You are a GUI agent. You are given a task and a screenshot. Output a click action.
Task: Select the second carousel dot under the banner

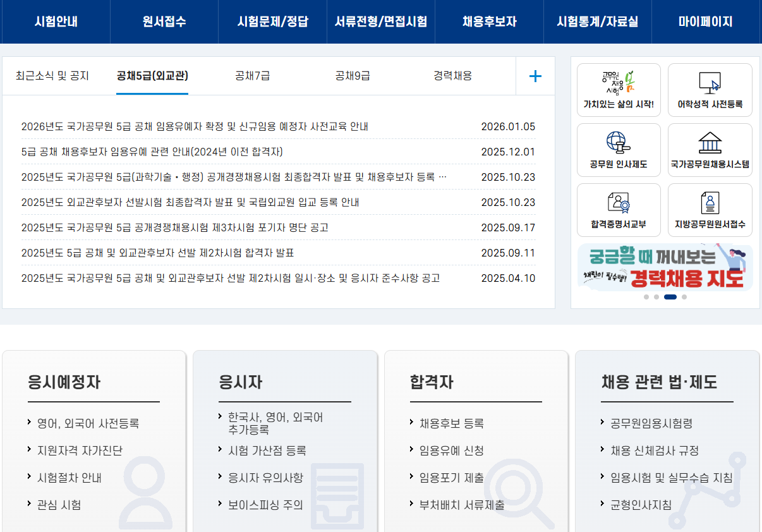tap(655, 296)
